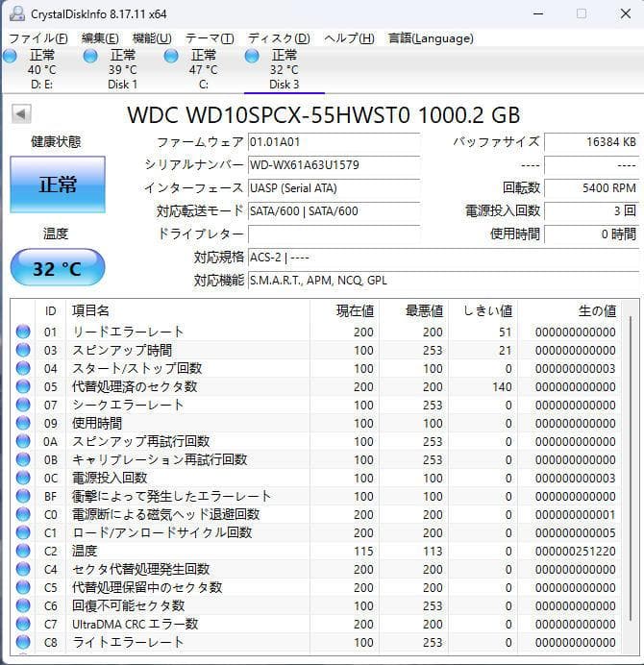The image size is (644, 665).
Task: Click status orb for ID C1 ロード/アンロードサイクル回数
Action: tap(23, 532)
